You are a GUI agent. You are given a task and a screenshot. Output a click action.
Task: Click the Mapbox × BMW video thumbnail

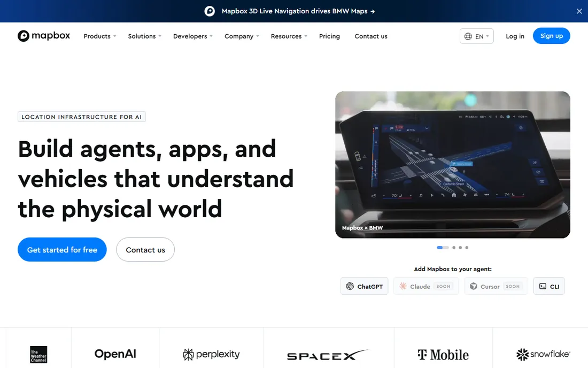(453, 165)
